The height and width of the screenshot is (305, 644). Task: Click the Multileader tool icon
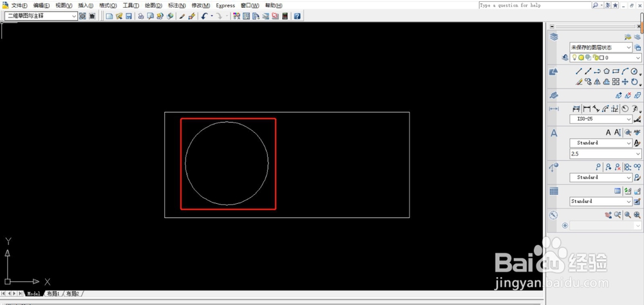coord(598,167)
